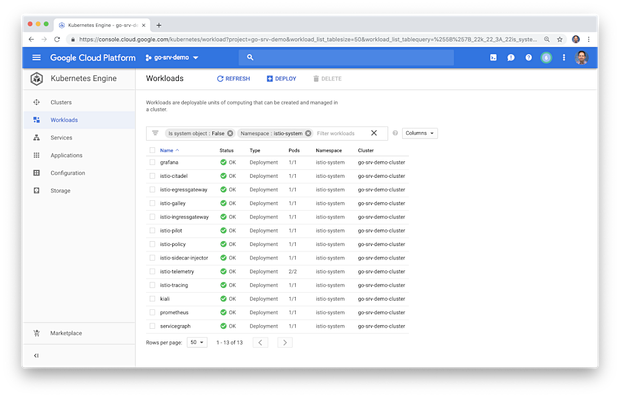Click the filter funnel icon

click(x=155, y=133)
